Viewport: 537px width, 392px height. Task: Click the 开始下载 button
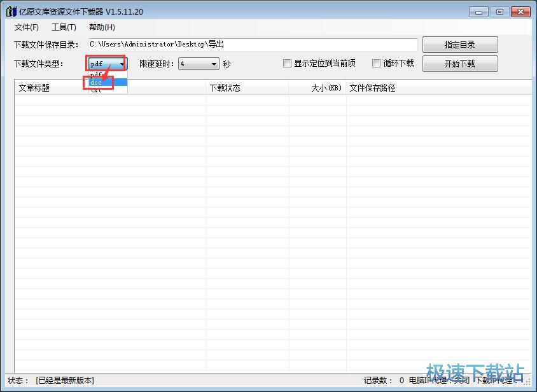460,64
